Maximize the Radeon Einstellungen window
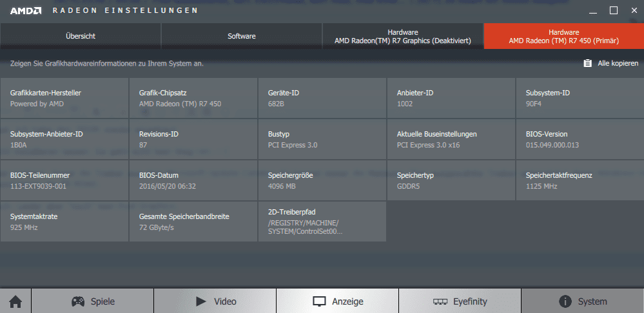The image size is (644, 313). pyautogui.click(x=614, y=11)
